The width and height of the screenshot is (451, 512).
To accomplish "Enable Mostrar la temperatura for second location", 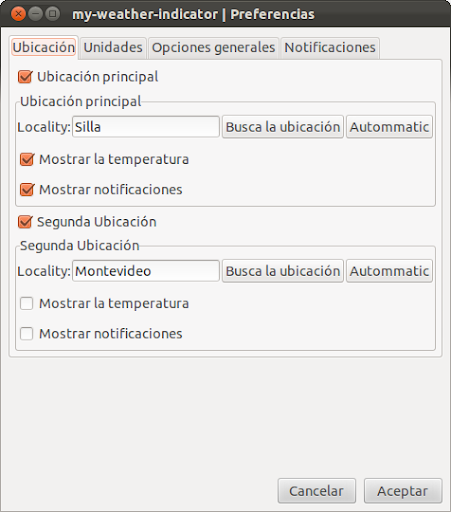I will 27,304.
